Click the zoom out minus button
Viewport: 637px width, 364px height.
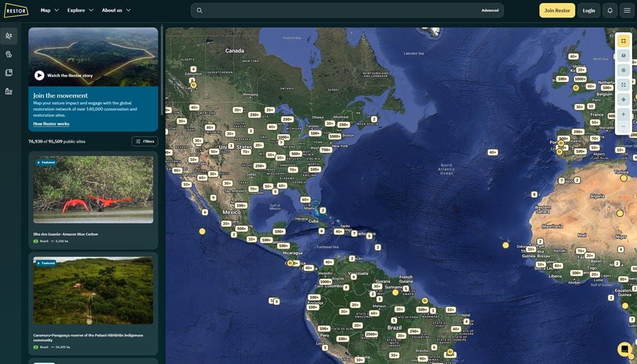pyautogui.click(x=623, y=127)
